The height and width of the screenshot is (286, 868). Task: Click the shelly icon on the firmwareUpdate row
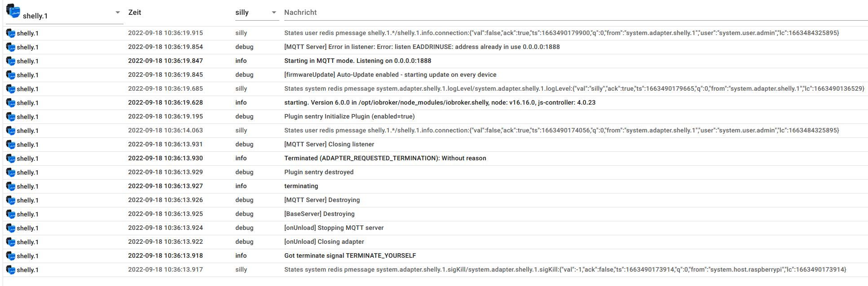click(10, 75)
